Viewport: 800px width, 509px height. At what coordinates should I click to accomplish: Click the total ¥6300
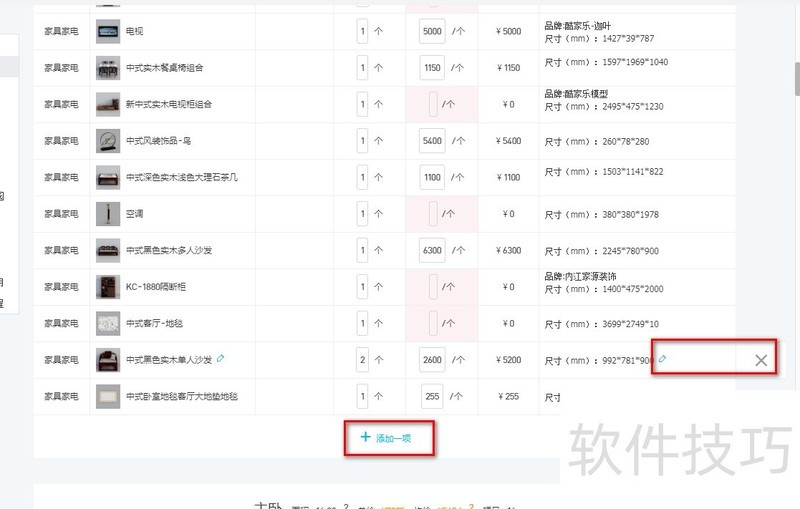508,250
